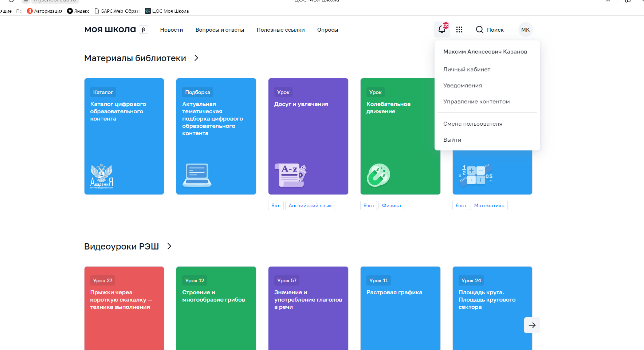Image resolution: width=644 pixels, height=350 pixels.
Task: Click the Физика subject tag
Action: click(391, 205)
